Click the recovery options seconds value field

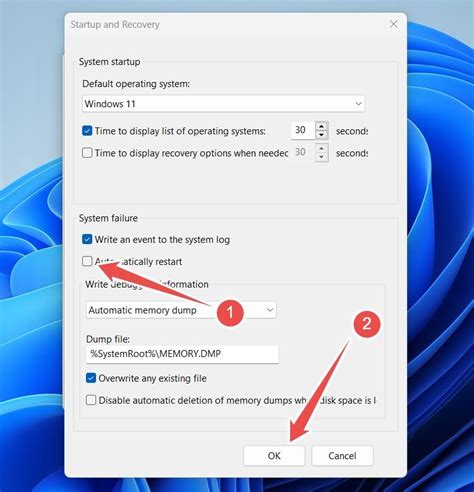pos(303,152)
